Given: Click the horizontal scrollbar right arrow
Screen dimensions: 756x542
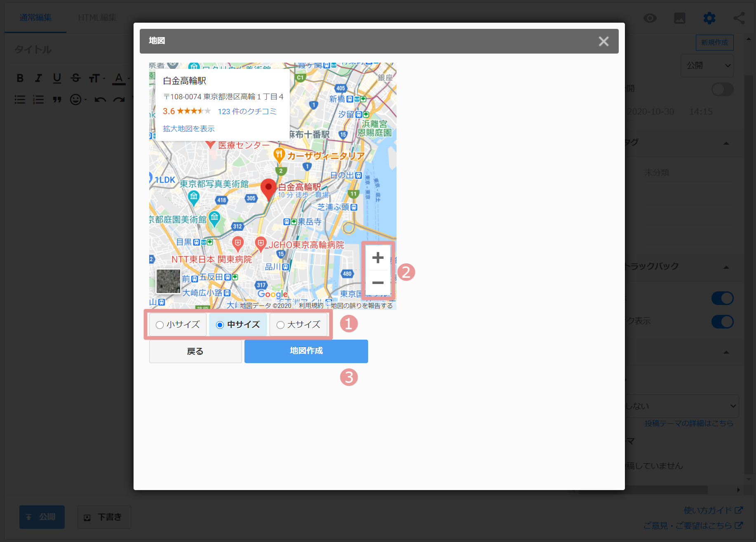Looking at the screenshot, I should tap(738, 490).
